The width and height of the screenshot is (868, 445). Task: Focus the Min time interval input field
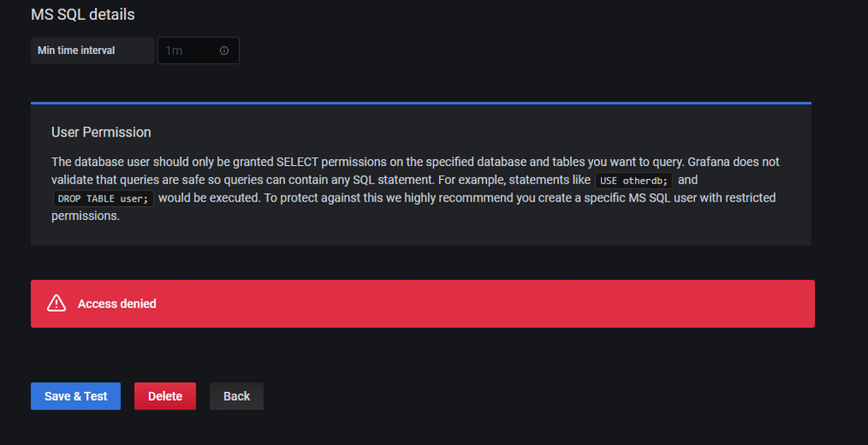(x=187, y=51)
